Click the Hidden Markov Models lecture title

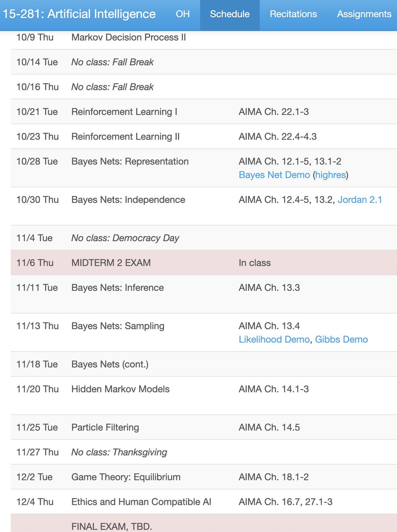coord(121,389)
